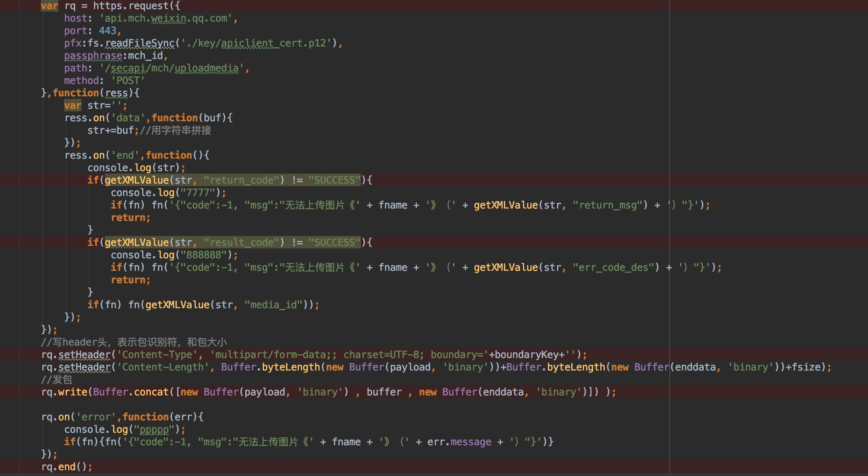Click the Buffer.concat call in rq.write
This screenshot has width=868, height=476.
click(x=131, y=392)
